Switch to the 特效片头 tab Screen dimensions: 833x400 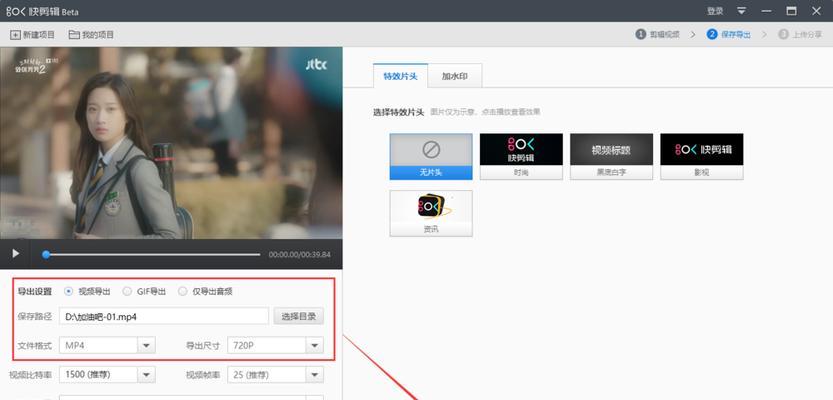401,76
